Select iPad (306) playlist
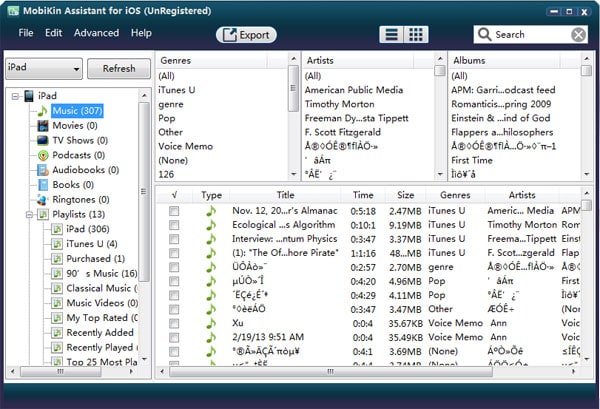Image resolution: width=600 pixels, height=409 pixels. (x=88, y=229)
